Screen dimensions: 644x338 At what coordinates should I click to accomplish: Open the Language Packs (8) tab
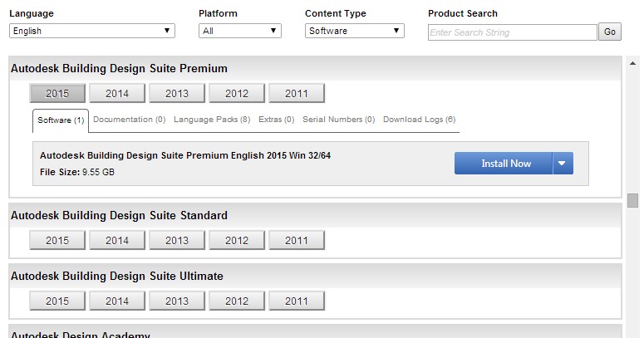(x=212, y=120)
